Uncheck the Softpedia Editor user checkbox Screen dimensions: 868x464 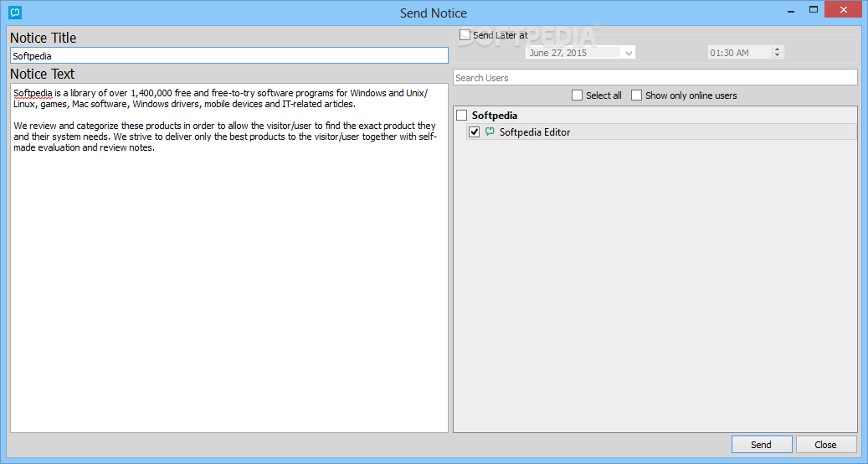[474, 131]
